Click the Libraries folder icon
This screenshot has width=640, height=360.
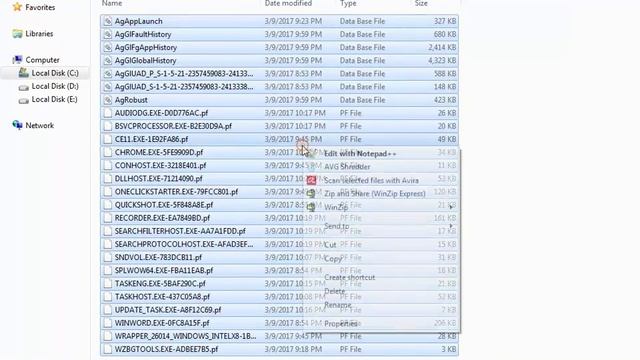(x=17, y=34)
